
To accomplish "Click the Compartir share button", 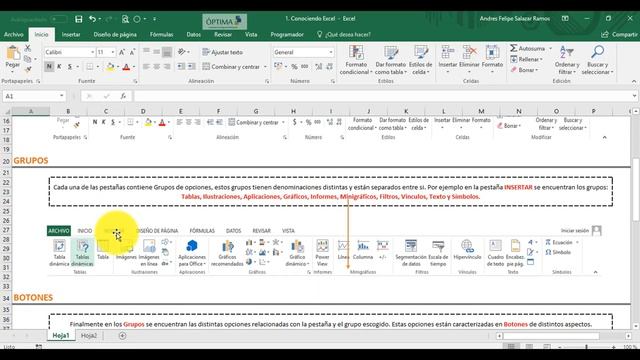I will tap(619, 35).
